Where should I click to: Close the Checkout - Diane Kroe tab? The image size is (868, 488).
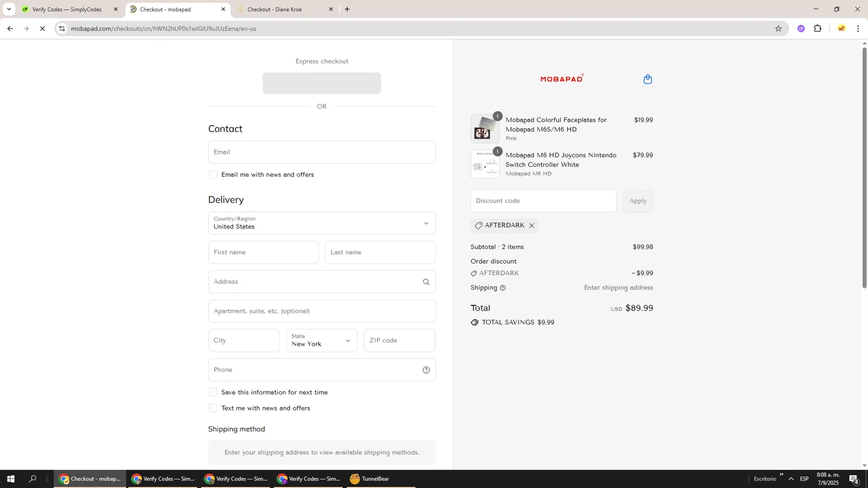(x=331, y=9)
